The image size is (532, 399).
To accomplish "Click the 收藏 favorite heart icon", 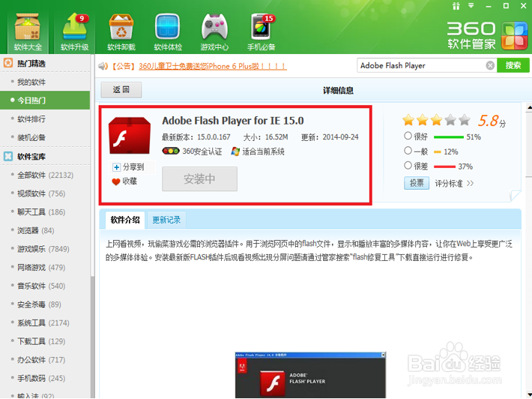I will tap(115, 181).
